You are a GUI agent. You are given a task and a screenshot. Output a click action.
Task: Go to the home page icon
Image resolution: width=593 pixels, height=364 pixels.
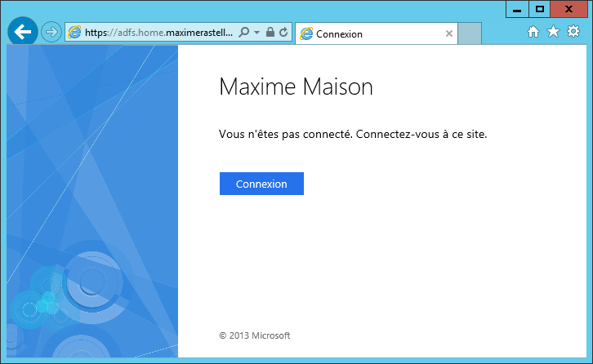533,32
